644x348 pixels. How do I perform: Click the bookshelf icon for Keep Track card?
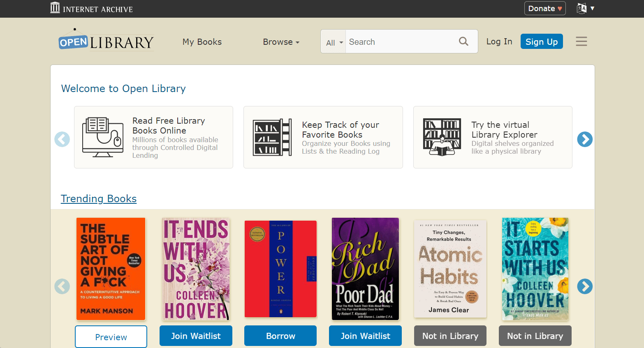[273, 137]
